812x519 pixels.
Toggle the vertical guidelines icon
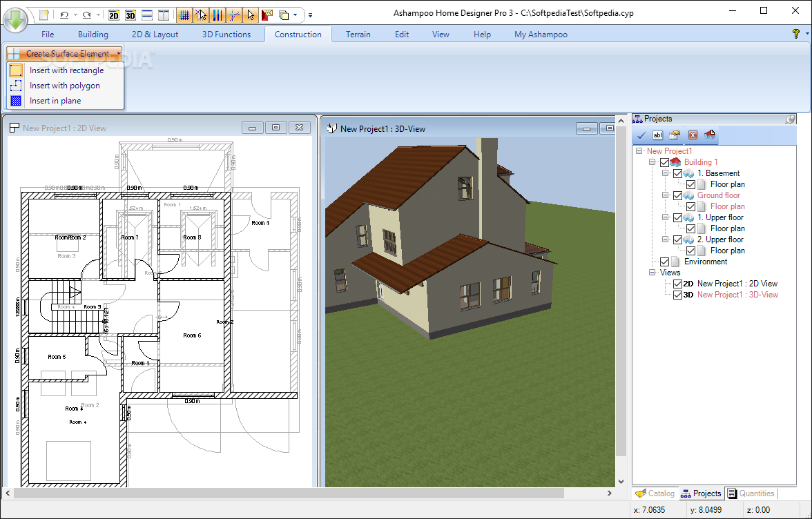(x=217, y=15)
